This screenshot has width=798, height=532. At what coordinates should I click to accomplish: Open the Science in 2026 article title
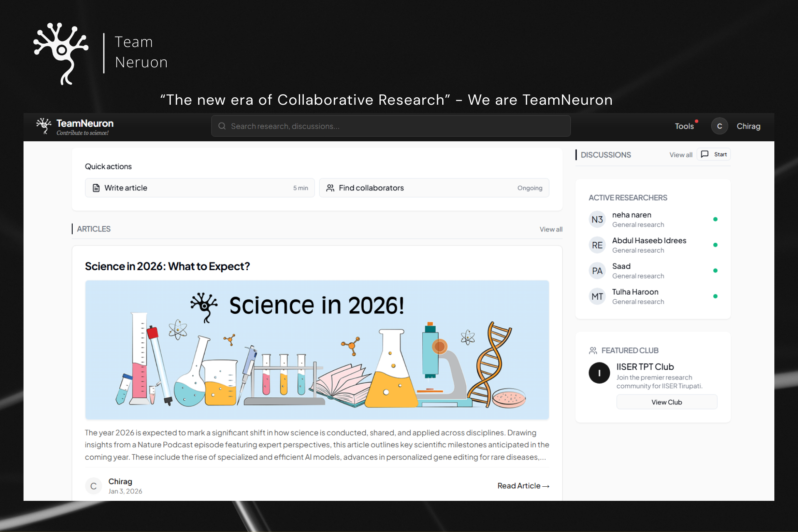pyautogui.click(x=167, y=266)
